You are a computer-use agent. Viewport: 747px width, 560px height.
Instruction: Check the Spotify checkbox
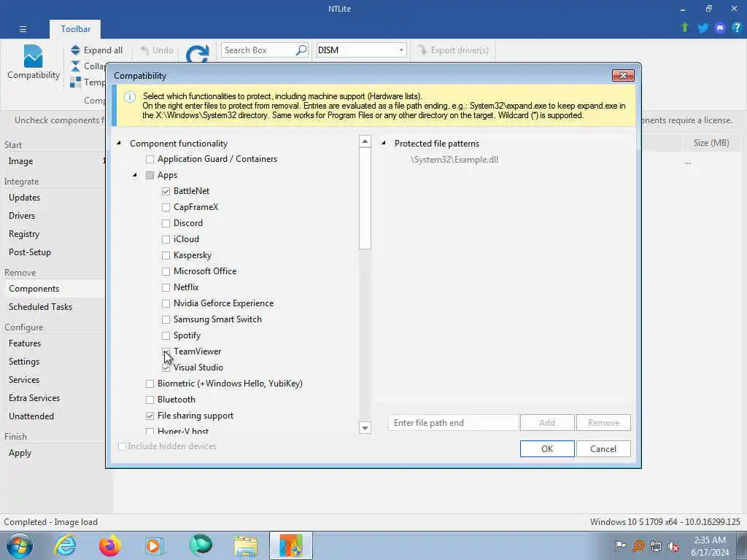[166, 335]
